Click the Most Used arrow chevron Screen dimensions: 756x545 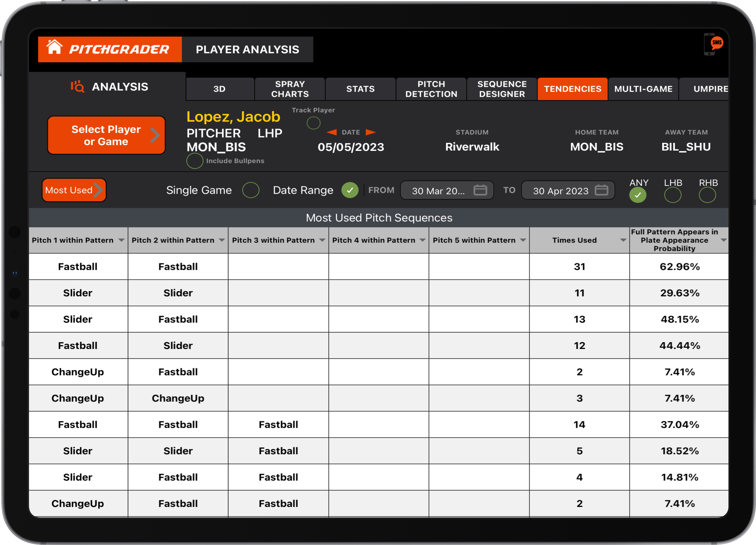(99, 190)
